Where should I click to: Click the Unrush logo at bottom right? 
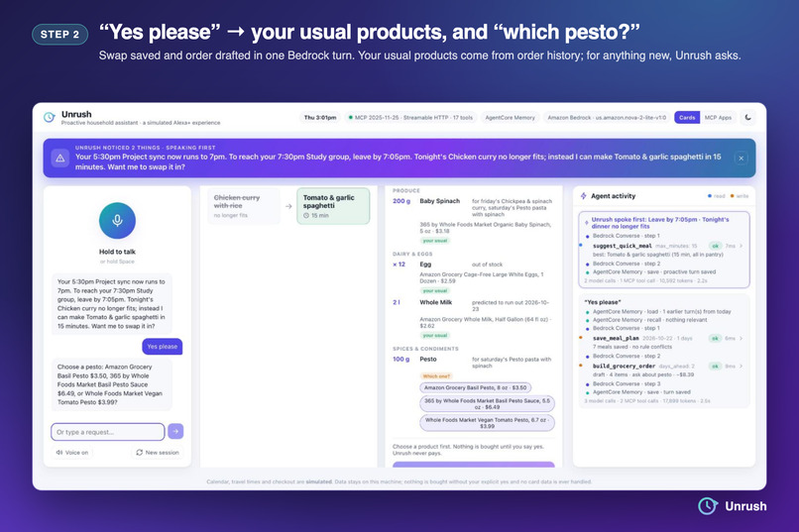pos(733,506)
